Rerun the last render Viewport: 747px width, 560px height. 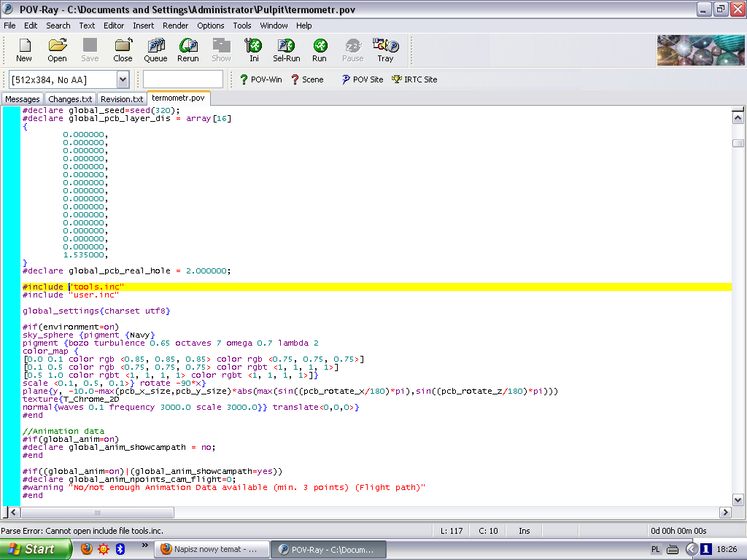click(188, 50)
